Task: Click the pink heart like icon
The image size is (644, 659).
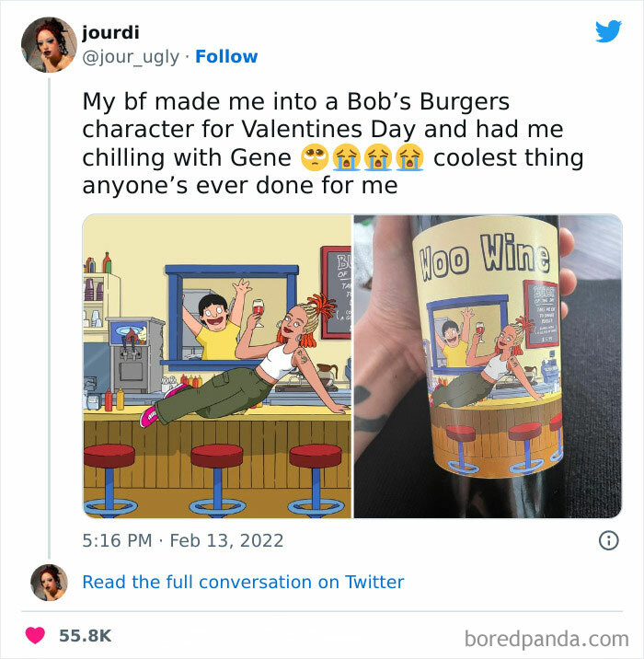Action: click(x=35, y=635)
